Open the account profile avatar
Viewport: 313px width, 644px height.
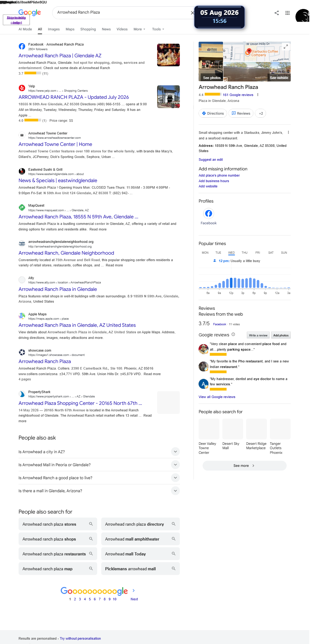[302, 15]
